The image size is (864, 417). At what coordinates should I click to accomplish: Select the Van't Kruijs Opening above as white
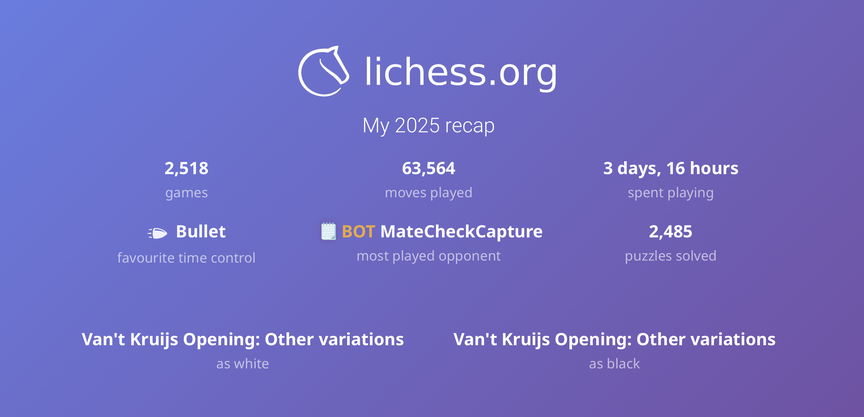(243, 339)
